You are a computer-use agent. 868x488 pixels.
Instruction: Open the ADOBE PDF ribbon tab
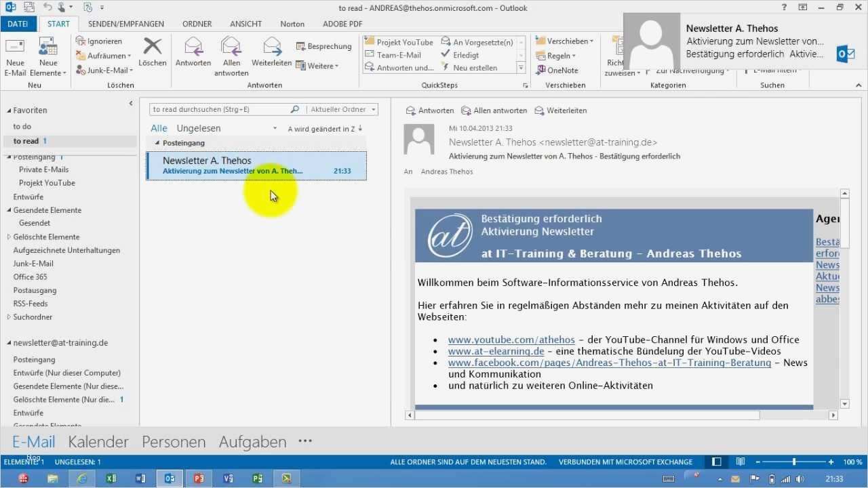coord(342,23)
